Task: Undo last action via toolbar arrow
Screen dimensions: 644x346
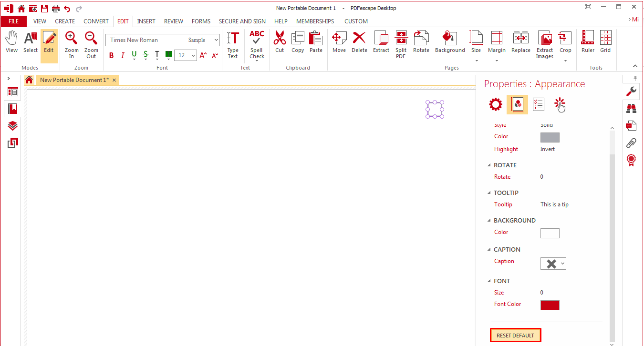Action: click(67, 8)
